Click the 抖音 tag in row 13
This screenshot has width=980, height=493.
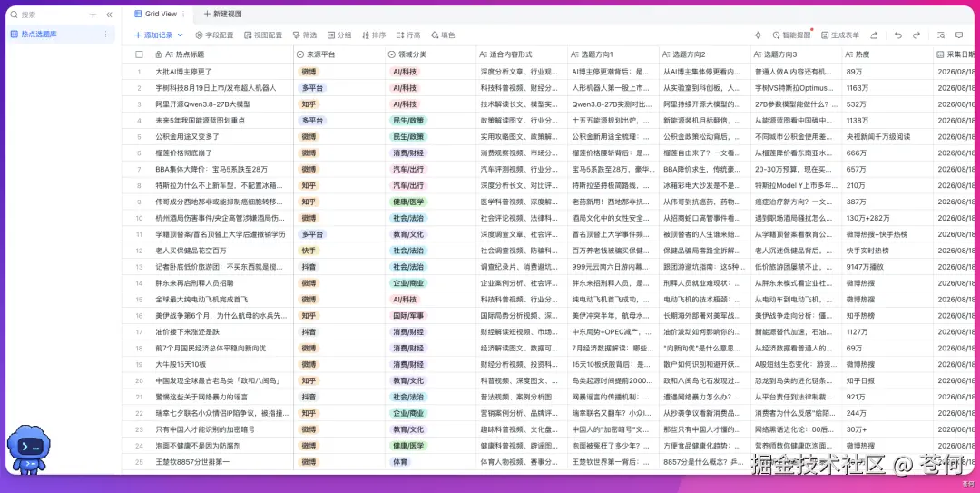point(309,267)
